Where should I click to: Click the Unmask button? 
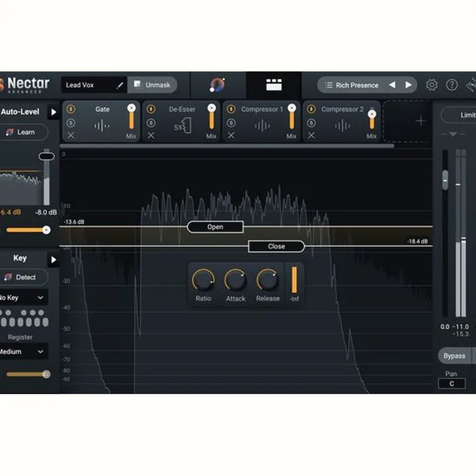click(x=153, y=85)
